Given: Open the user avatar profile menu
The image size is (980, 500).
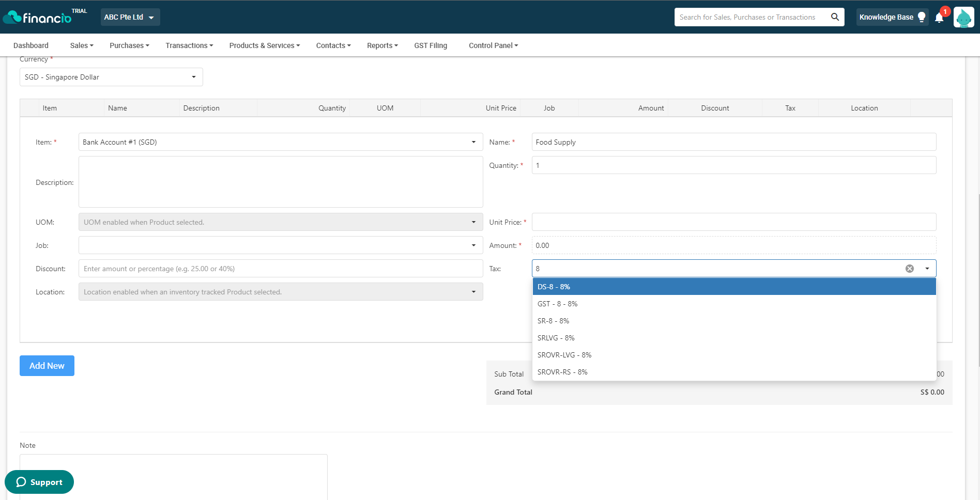Looking at the screenshot, I should click(x=963, y=17).
